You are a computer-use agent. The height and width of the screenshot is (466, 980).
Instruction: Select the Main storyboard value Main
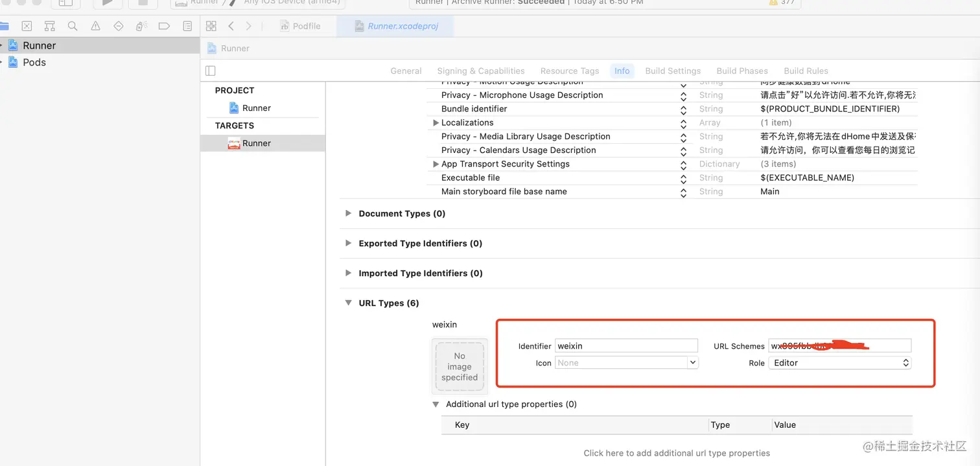(x=770, y=191)
